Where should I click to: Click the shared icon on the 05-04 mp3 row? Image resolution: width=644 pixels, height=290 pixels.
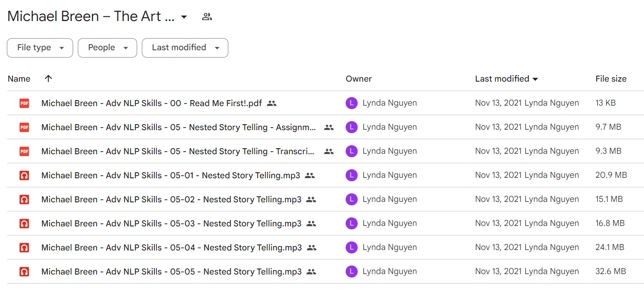(312, 247)
